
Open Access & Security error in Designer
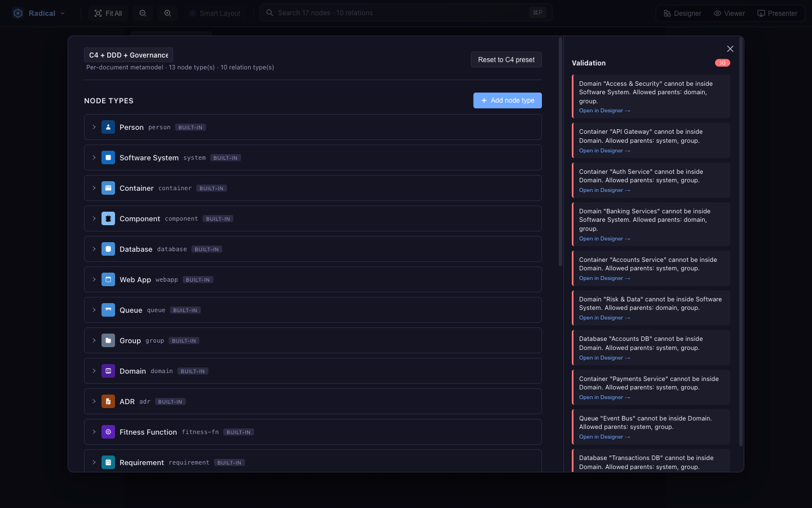click(604, 111)
